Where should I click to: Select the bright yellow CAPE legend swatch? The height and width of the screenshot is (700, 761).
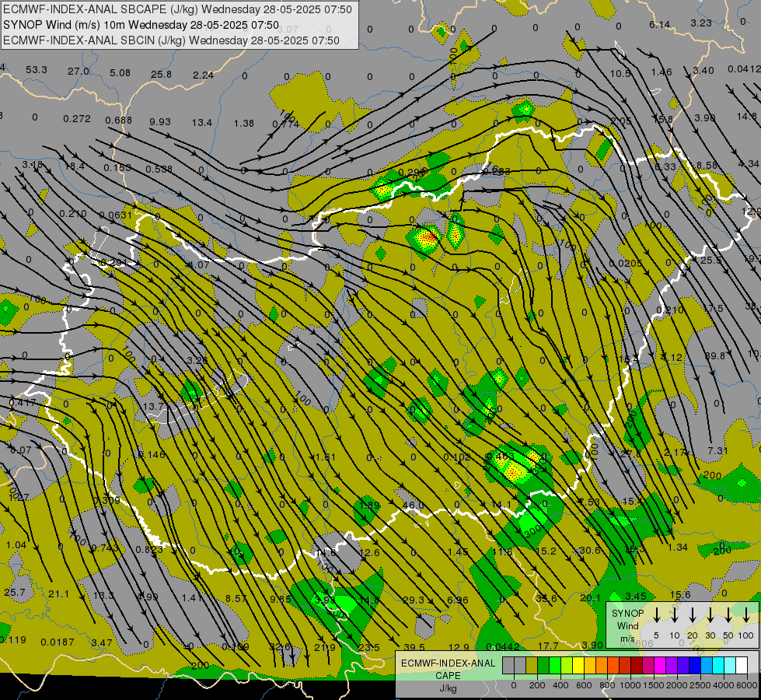(578, 666)
